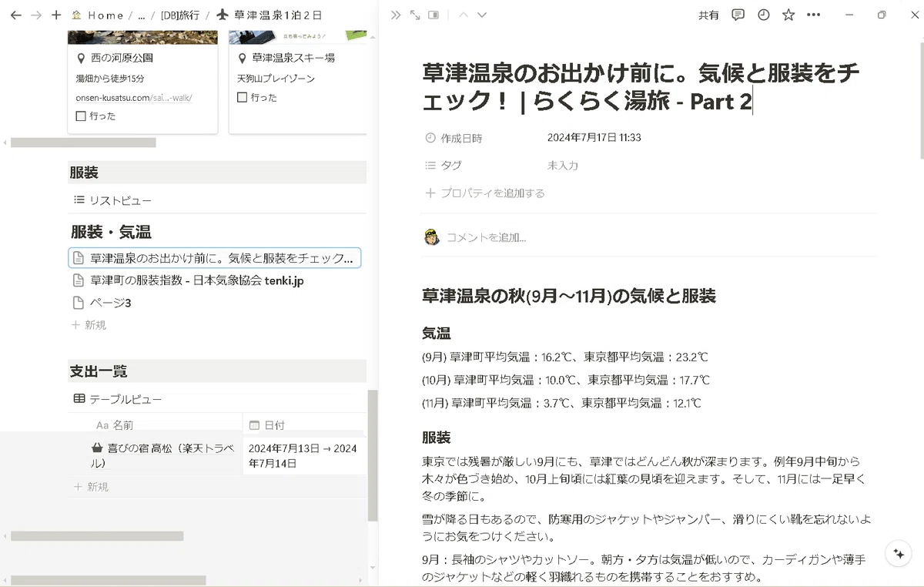Click 湯畑から徒歩15分 text
The width and height of the screenshot is (924, 587).
pos(110,79)
